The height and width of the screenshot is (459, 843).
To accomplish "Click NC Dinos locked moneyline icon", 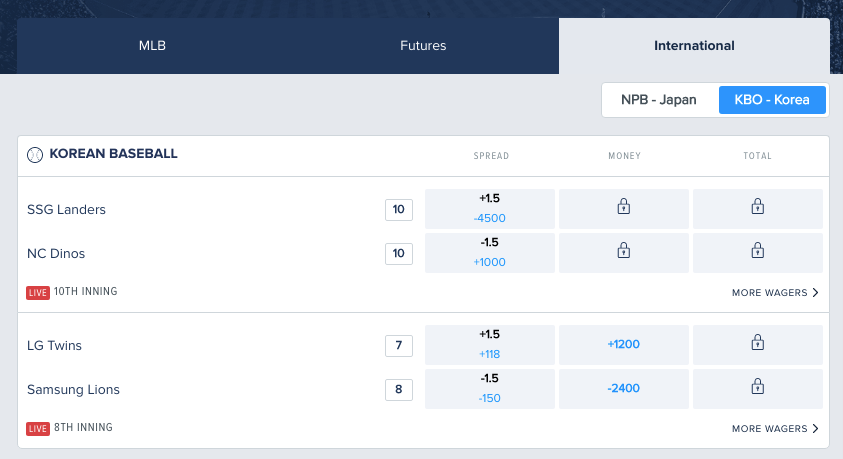I will tap(624, 250).
